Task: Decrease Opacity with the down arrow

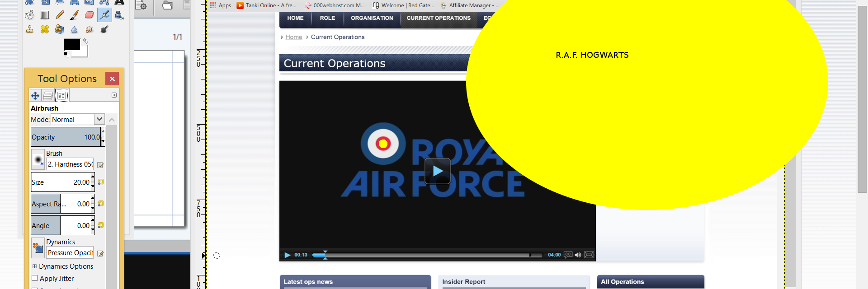Action: pos(103,142)
